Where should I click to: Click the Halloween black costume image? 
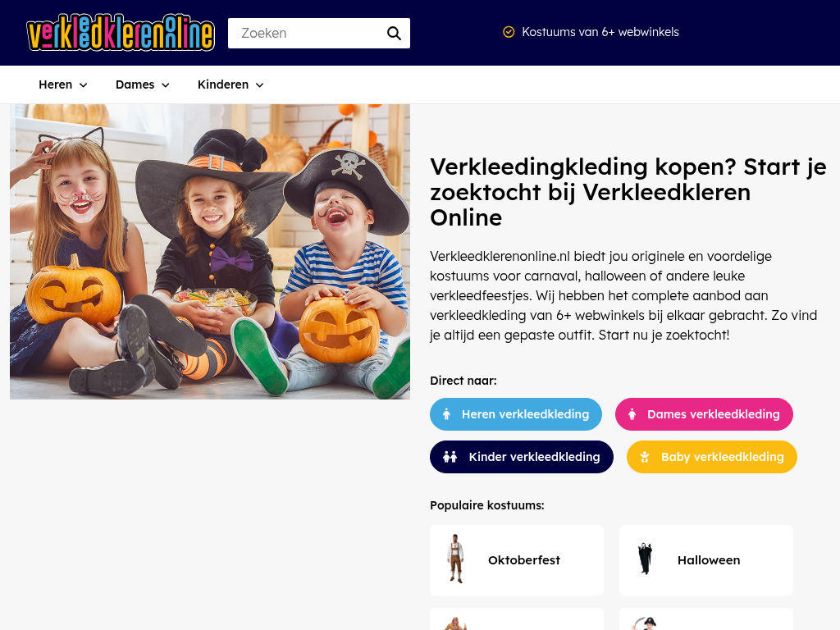click(x=646, y=559)
